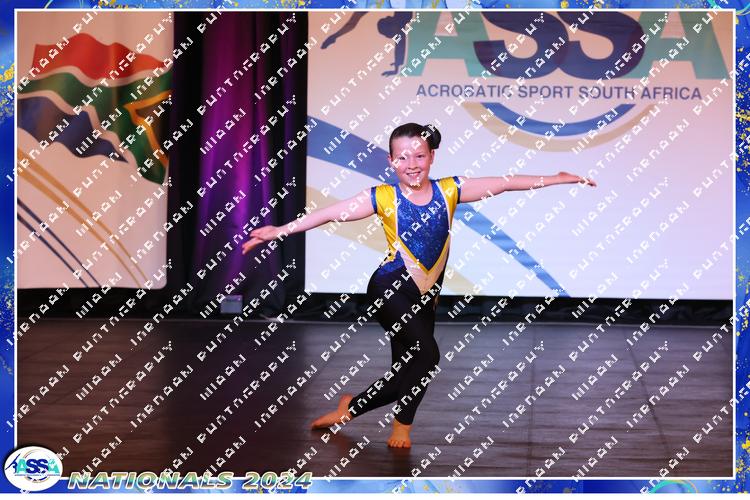Image resolution: width=750 pixels, height=500 pixels.
Task: Click the Acrobatic Sport South Africa banner text
Action: point(558,92)
